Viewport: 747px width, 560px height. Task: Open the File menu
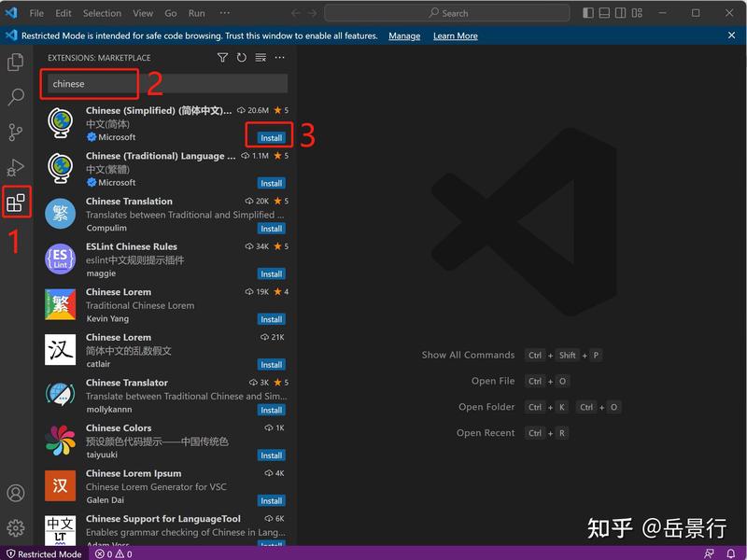pos(36,13)
